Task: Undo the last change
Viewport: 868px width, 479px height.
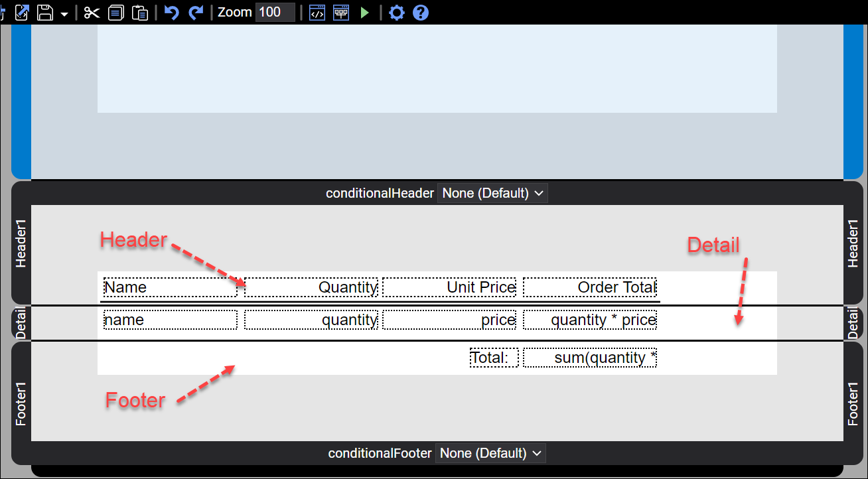Action: tap(172, 13)
